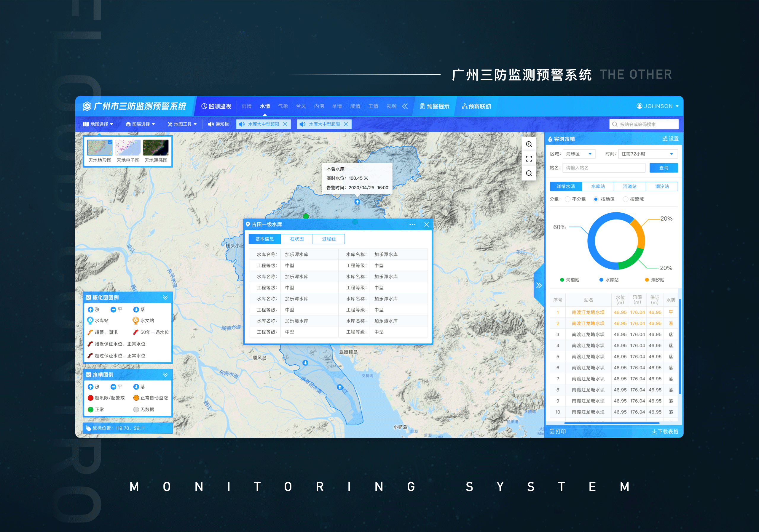Viewport: 759px width, 532px height.
Task: Close the 古田一级水库 dialog
Action: coord(426,225)
